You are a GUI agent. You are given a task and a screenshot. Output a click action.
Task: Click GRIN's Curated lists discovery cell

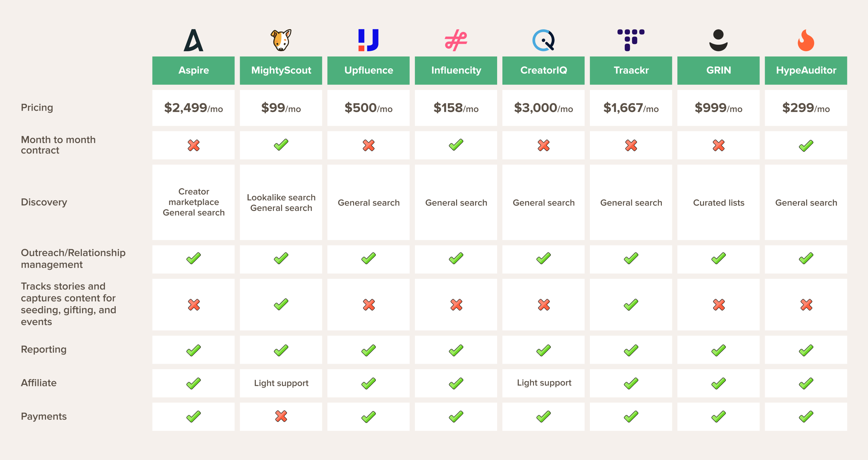tap(718, 202)
